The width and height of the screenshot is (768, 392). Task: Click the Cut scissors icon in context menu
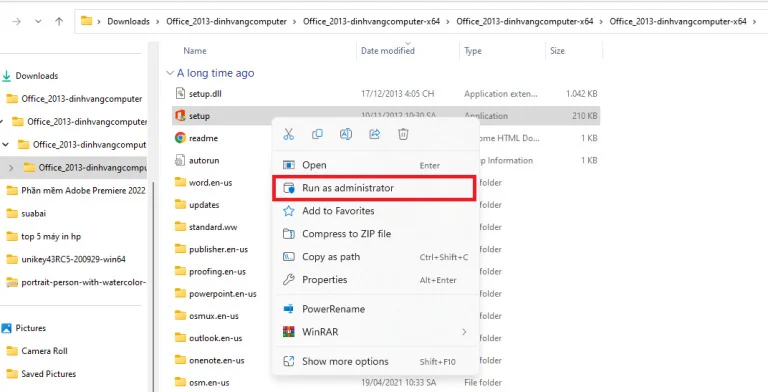pos(288,134)
